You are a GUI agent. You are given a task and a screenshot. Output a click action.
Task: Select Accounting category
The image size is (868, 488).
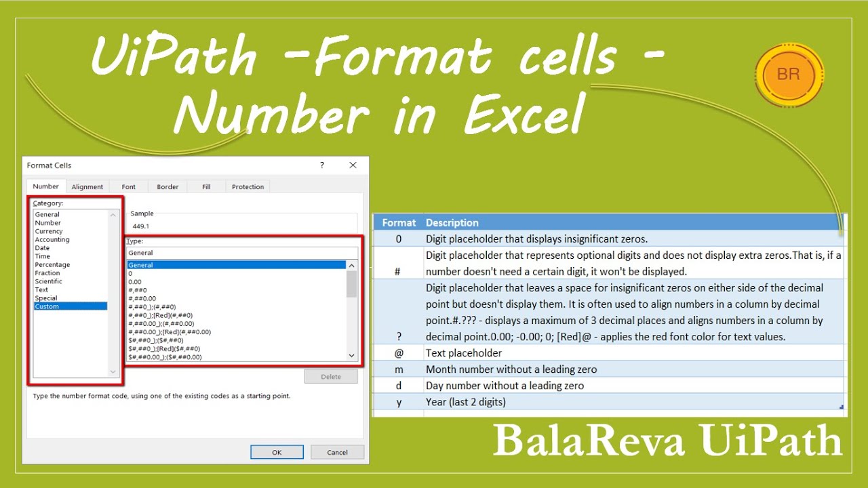coord(71,239)
